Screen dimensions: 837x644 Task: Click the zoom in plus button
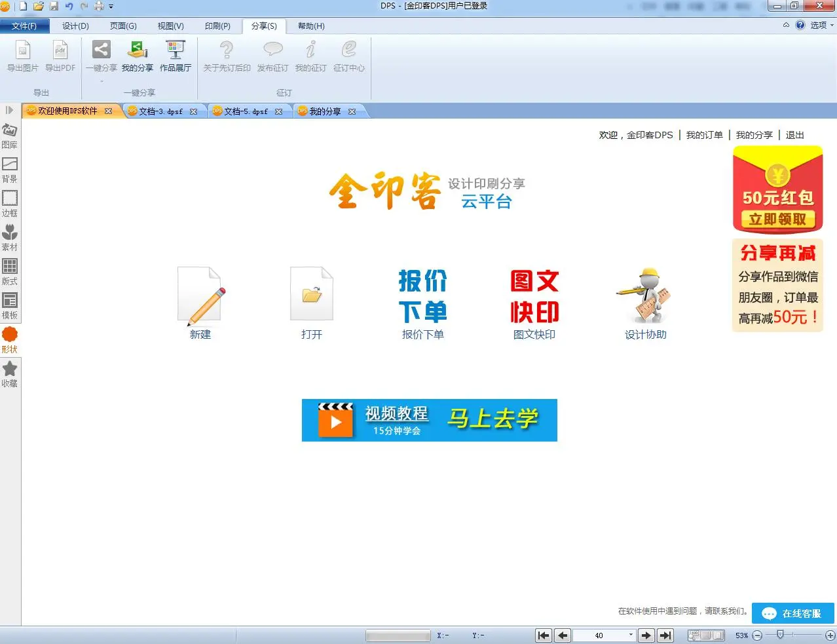(x=830, y=635)
